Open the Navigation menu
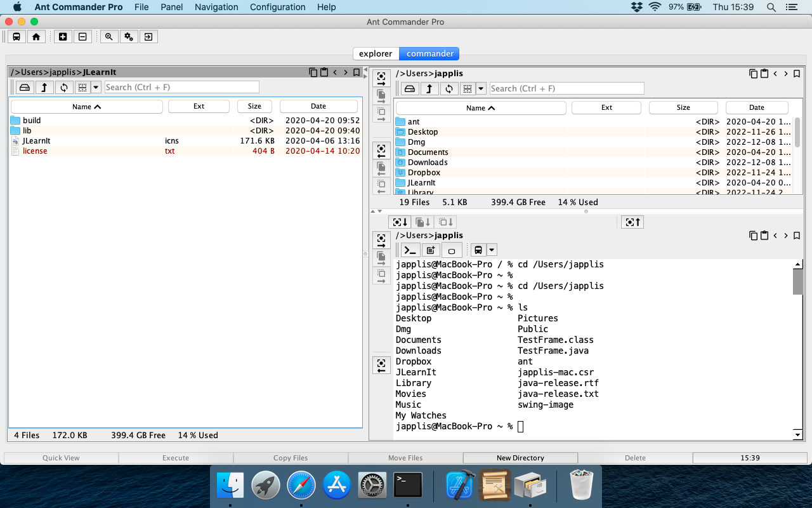Viewport: 812px width, 508px height. [216, 7]
